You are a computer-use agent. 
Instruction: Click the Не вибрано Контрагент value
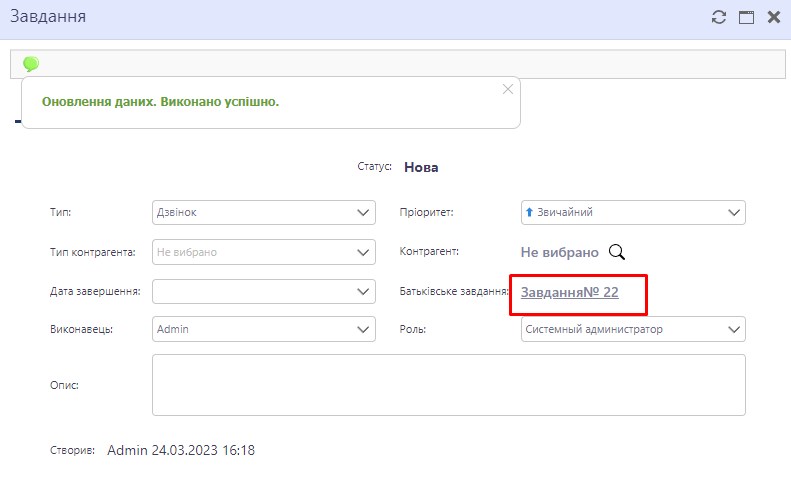(x=559, y=253)
